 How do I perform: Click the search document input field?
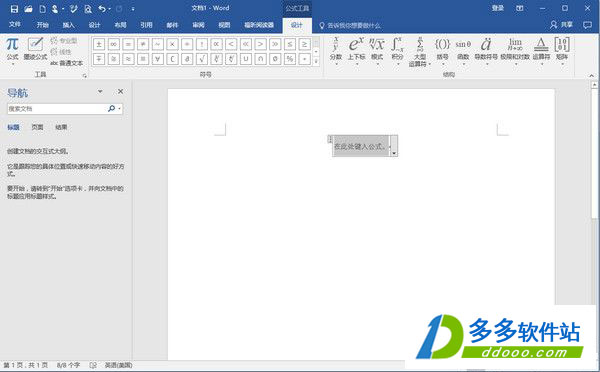[x=56, y=109]
